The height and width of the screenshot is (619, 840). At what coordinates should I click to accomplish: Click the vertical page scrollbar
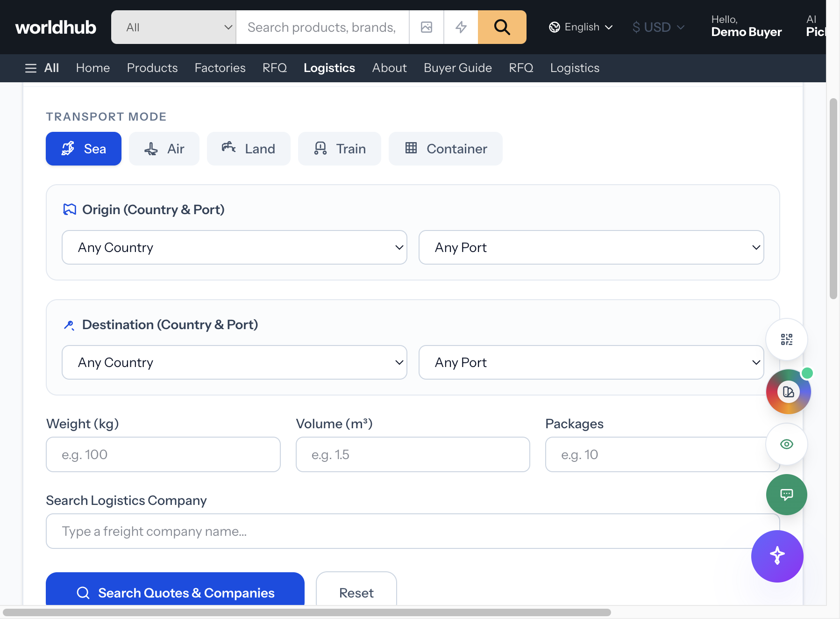(x=833, y=199)
